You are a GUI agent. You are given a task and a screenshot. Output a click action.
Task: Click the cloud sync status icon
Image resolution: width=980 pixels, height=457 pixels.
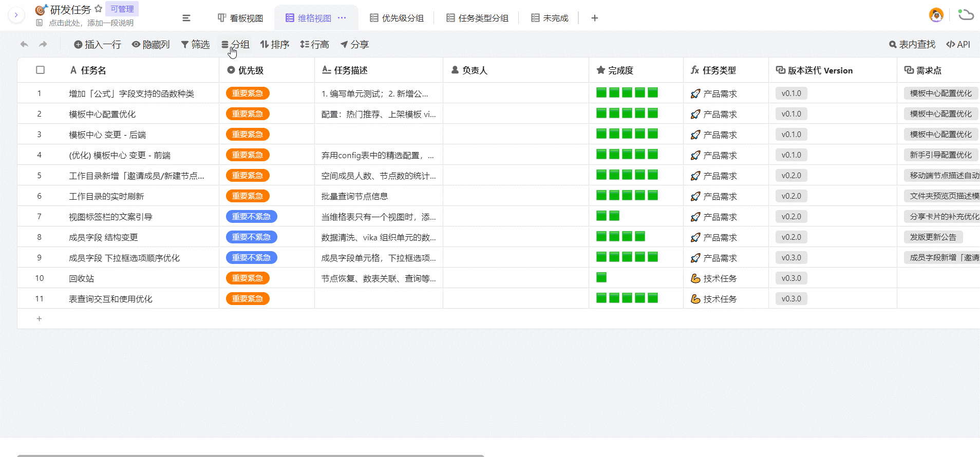click(966, 15)
